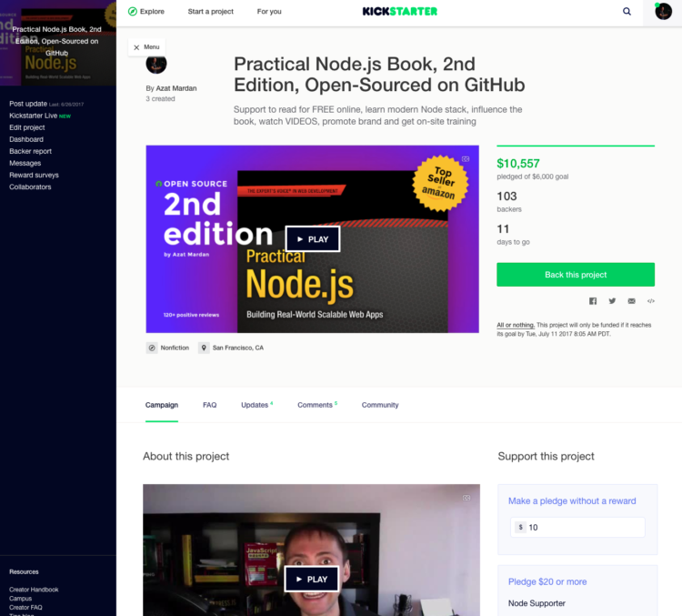The width and height of the screenshot is (682, 616).
Task: Open the Comments tab
Action: [x=317, y=405]
